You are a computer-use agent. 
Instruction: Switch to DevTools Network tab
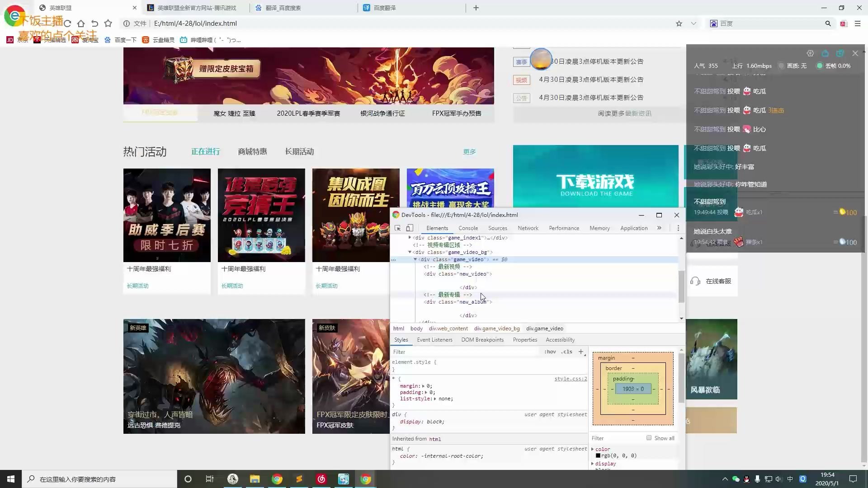pos(528,228)
